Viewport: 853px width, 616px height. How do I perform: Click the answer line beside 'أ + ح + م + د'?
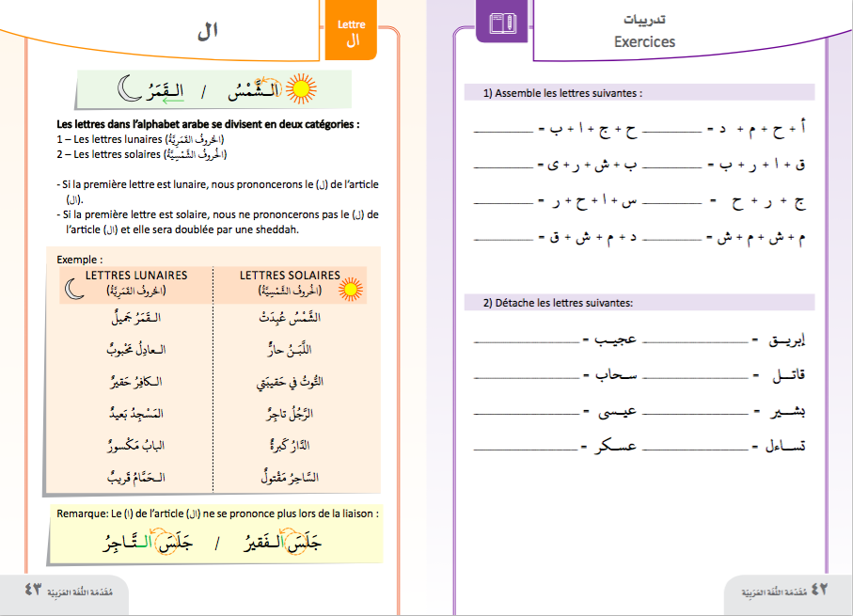pos(671,131)
